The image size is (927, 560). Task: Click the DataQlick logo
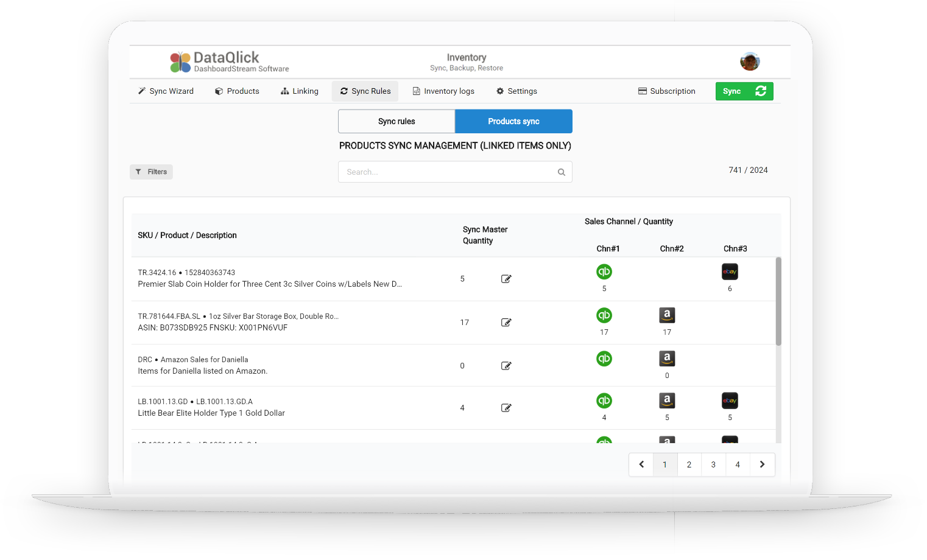coord(228,61)
